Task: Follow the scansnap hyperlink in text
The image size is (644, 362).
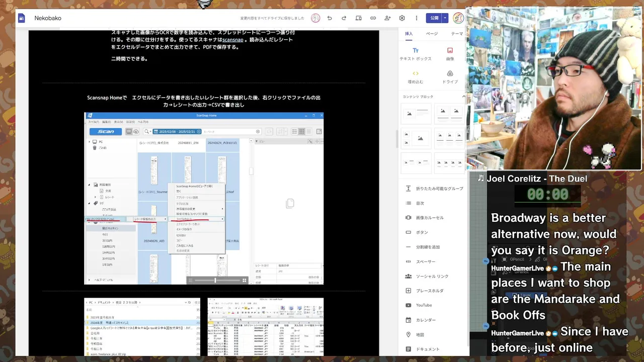Action: [233, 40]
